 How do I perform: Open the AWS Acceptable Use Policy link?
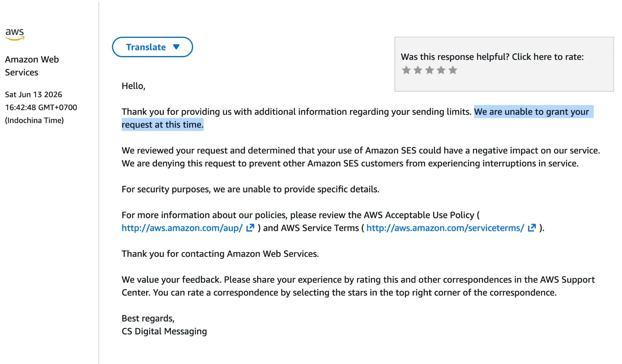182,228
